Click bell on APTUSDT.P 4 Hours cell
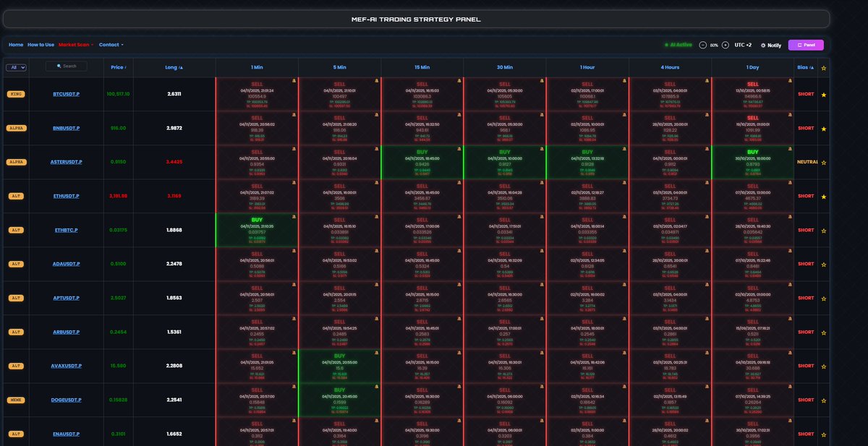The width and height of the screenshot is (868, 446). tap(707, 285)
